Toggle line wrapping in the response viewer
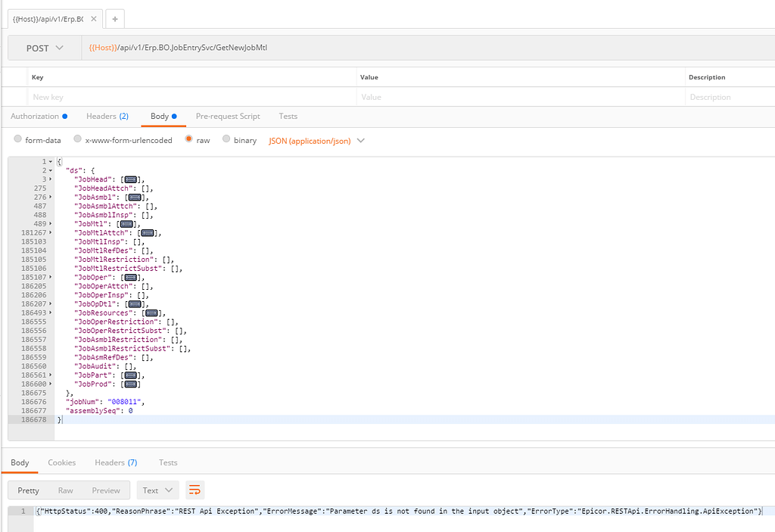This screenshot has width=775, height=532. (x=195, y=490)
